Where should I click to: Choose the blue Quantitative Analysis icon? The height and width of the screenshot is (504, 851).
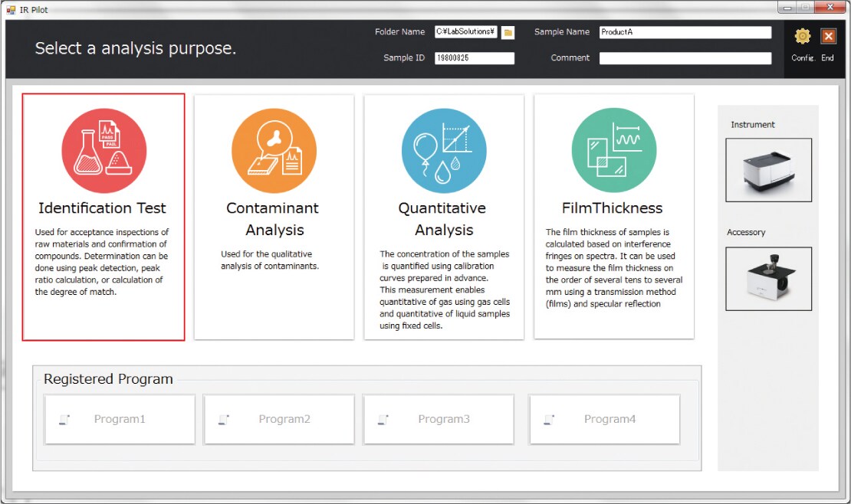(x=444, y=150)
